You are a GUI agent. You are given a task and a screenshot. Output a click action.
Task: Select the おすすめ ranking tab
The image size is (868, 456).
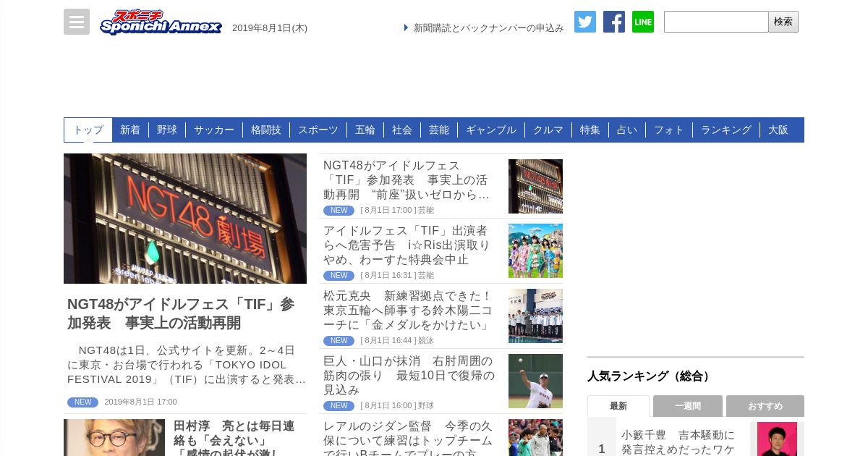click(x=765, y=406)
